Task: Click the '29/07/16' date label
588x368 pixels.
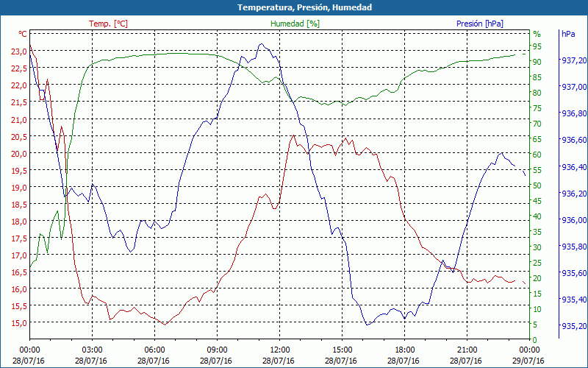Action: (x=529, y=361)
